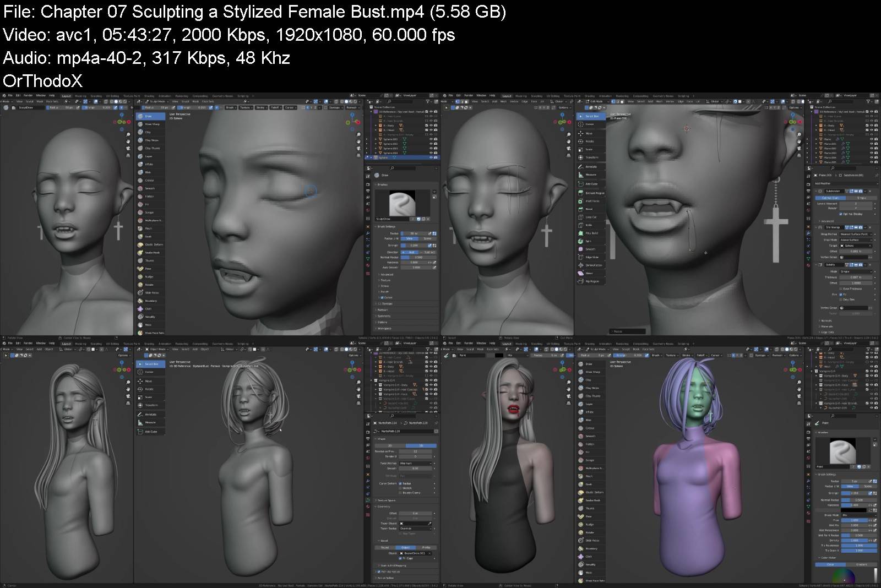The height and width of the screenshot is (588, 881).
Task: Switch to the Layout tab in top-left frame
Action: point(66,96)
